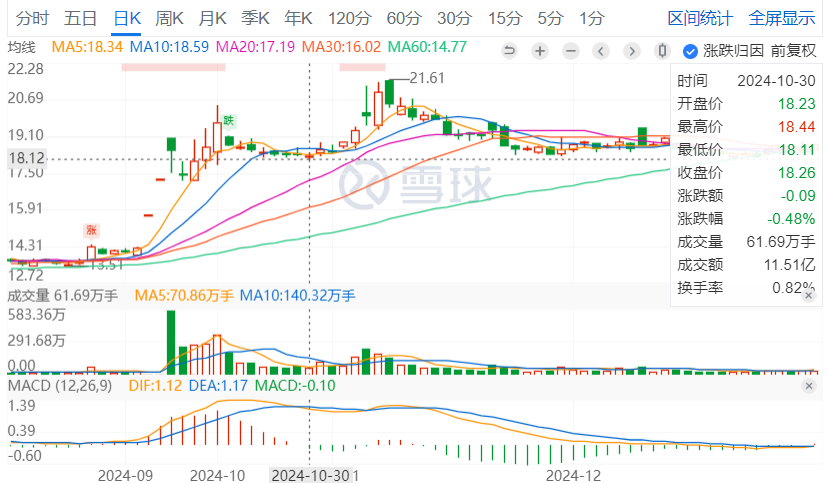Click the tallest green volume bar
Viewport: 831px width, 483px height.
171,343
